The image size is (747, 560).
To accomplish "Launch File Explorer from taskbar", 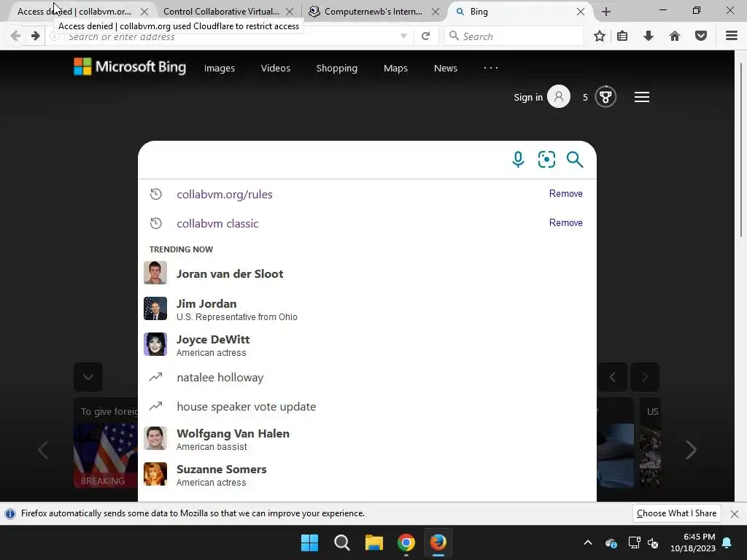I will 374,542.
